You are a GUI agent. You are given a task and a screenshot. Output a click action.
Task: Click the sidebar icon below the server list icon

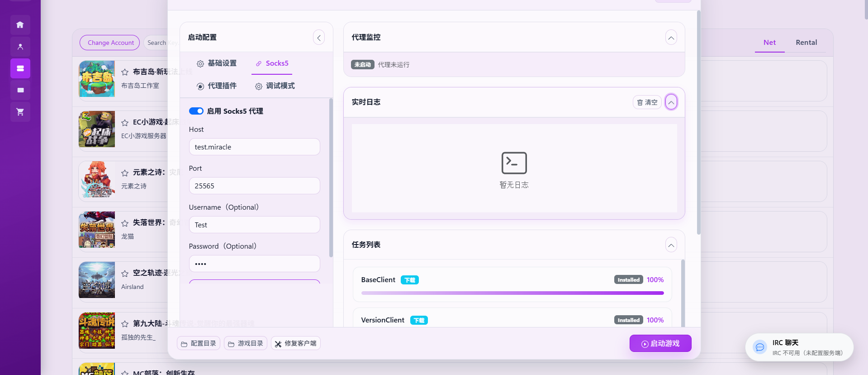[x=20, y=90]
